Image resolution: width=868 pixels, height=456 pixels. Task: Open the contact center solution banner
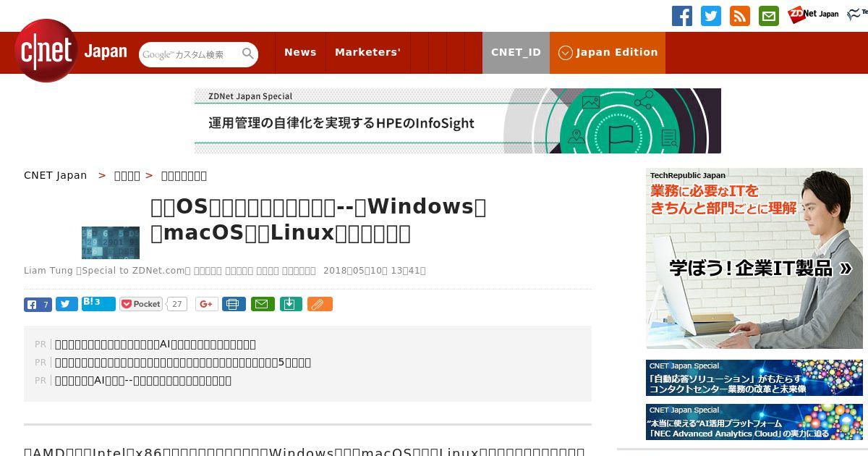coord(754,378)
